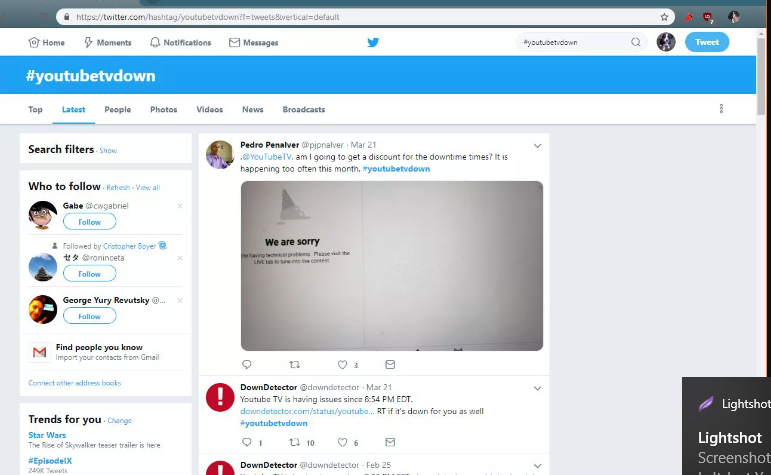Retweet Pedro Penalver's tweet
The image size is (771, 475).
pos(294,364)
